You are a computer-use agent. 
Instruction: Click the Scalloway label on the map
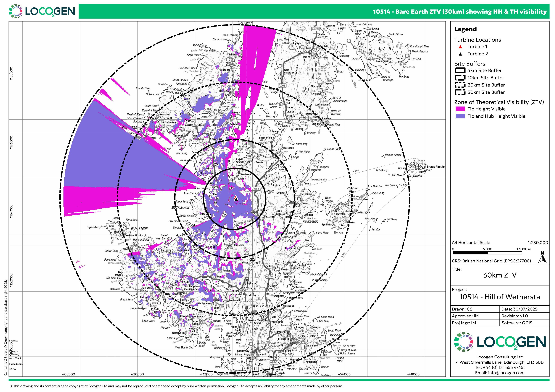(243, 351)
